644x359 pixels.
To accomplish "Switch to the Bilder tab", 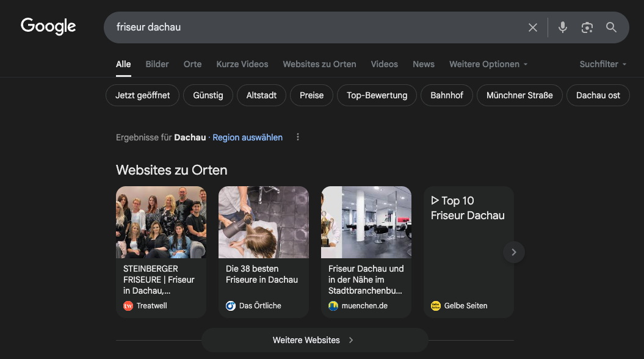I will click(x=157, y=64).
